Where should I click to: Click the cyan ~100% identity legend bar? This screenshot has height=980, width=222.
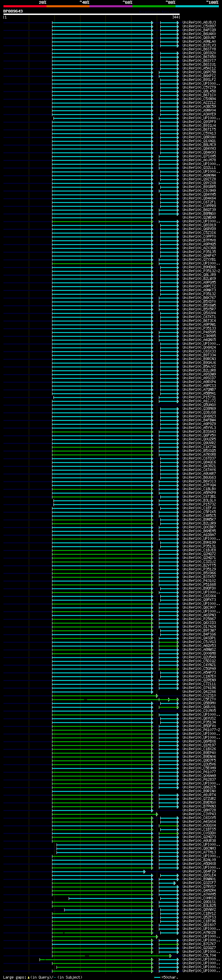click(x=197, y=6)
